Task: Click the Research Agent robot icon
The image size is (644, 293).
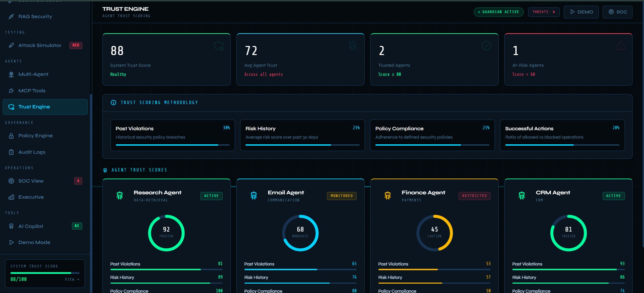Action: tap(120, 195)
